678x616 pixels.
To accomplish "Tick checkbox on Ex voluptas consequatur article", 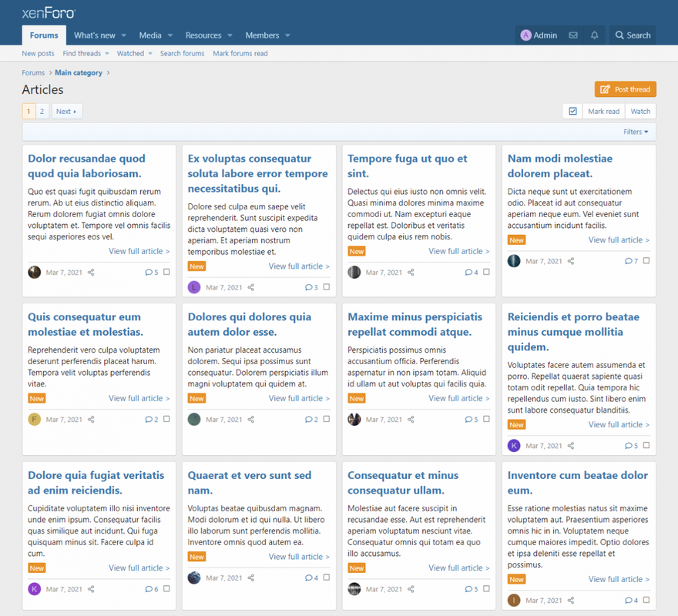I will (x=327, y=287).
